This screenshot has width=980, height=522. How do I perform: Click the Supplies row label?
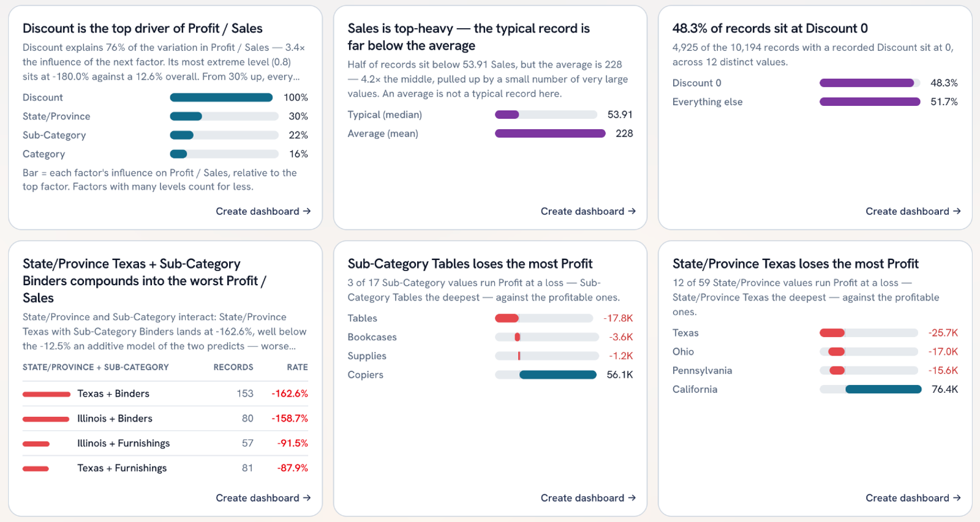[x=367, y=356]
